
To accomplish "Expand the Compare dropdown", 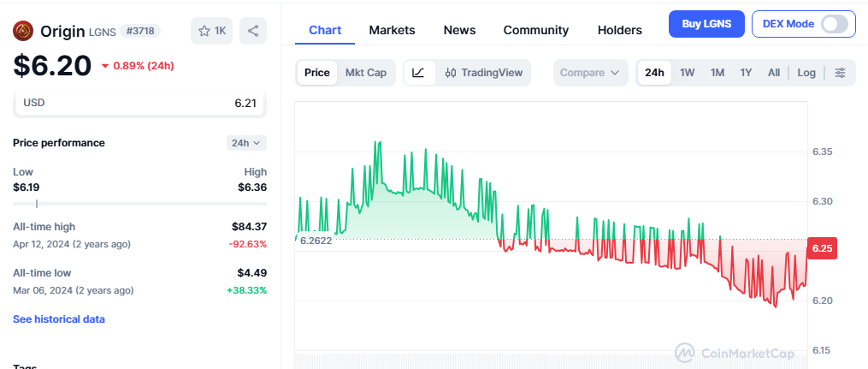I will click(x=590, y=73).
